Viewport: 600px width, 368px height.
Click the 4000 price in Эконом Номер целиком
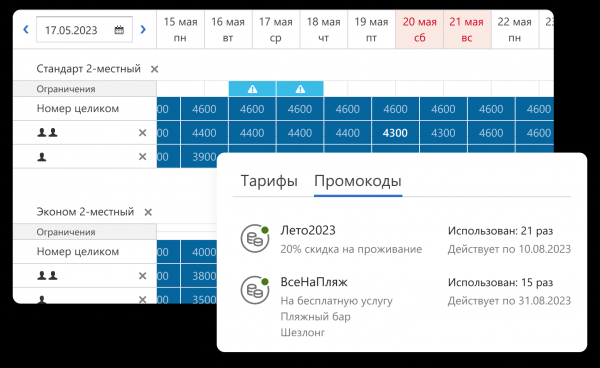pyautogui.click(x=199, y=252)
